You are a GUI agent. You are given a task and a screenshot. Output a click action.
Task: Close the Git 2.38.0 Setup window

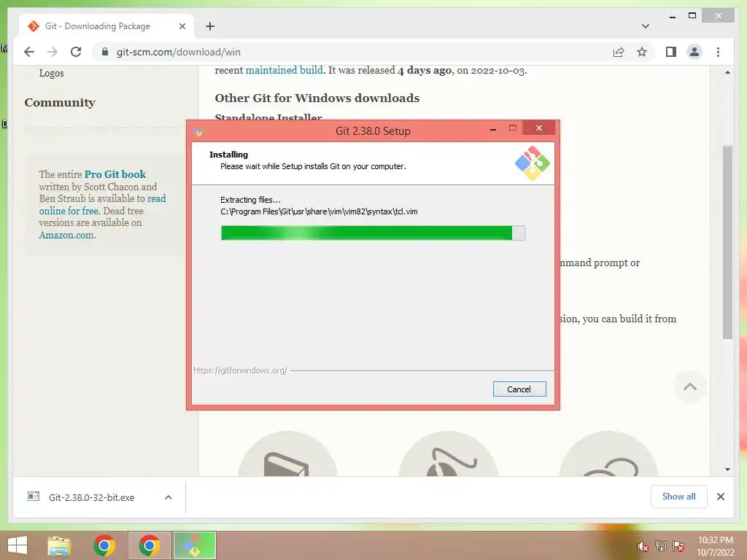tap(539, 128)
